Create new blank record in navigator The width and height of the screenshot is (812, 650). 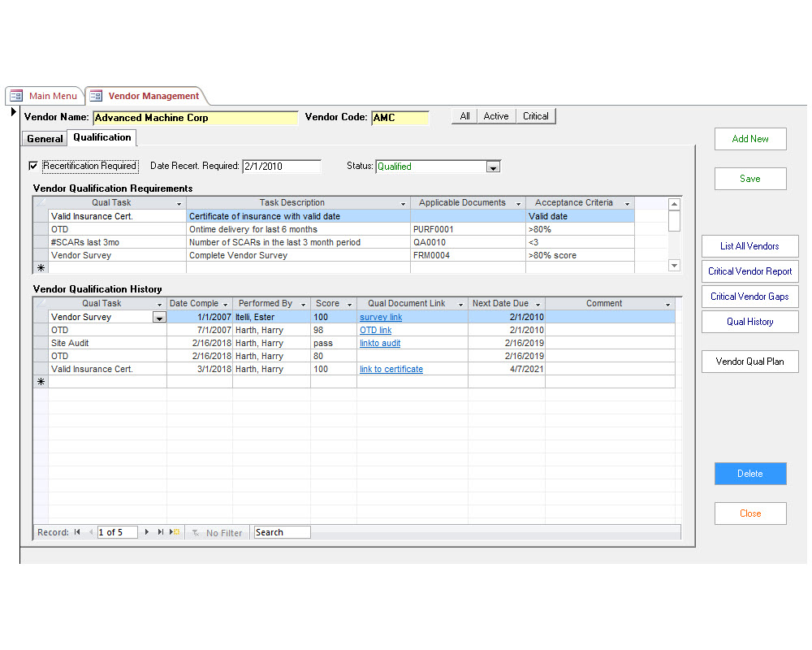pos(175,532)
